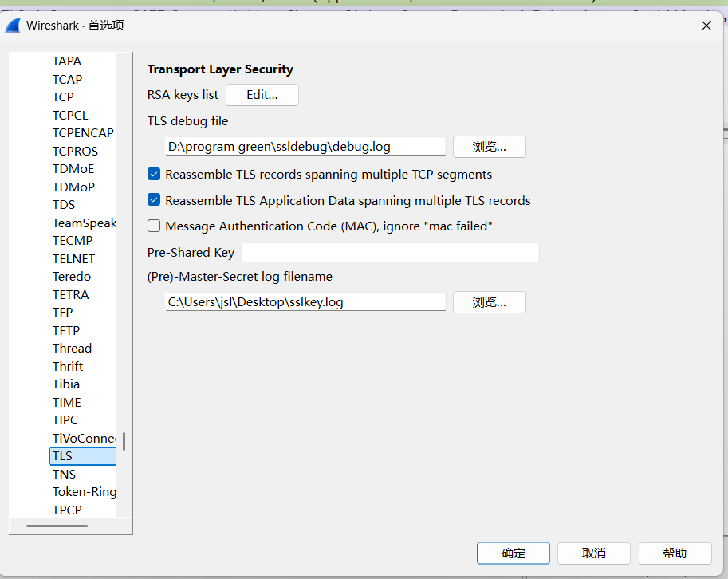Select TELNET protocol preferences
Viewport: 728px width, 579px height.
pos(73,258)
